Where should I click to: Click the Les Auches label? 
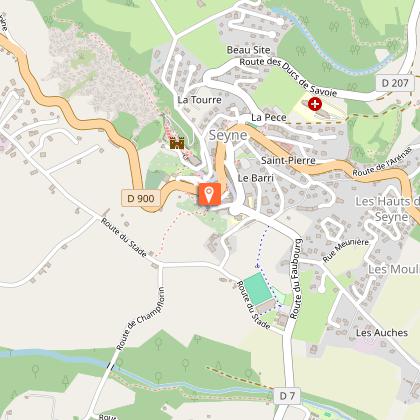click(x=382, y=333)
